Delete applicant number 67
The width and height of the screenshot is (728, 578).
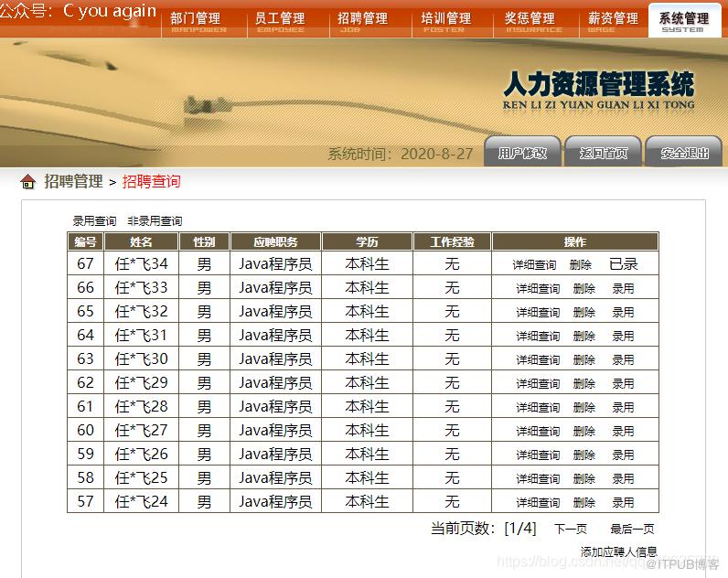(x=581, y=264)
